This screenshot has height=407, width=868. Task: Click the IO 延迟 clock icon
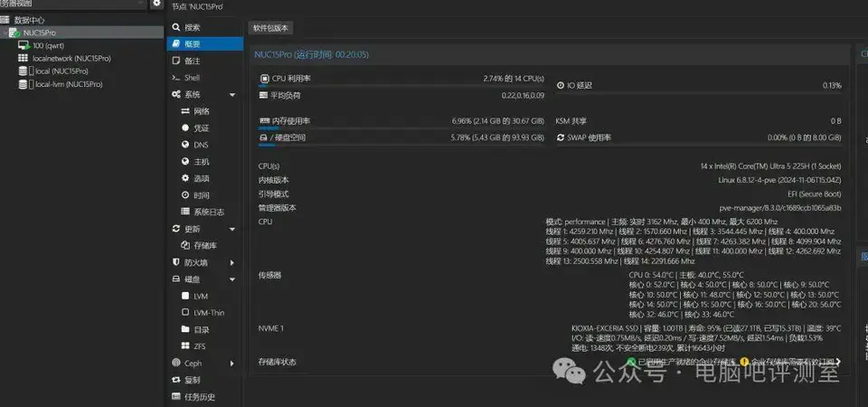tap(561, 85)
